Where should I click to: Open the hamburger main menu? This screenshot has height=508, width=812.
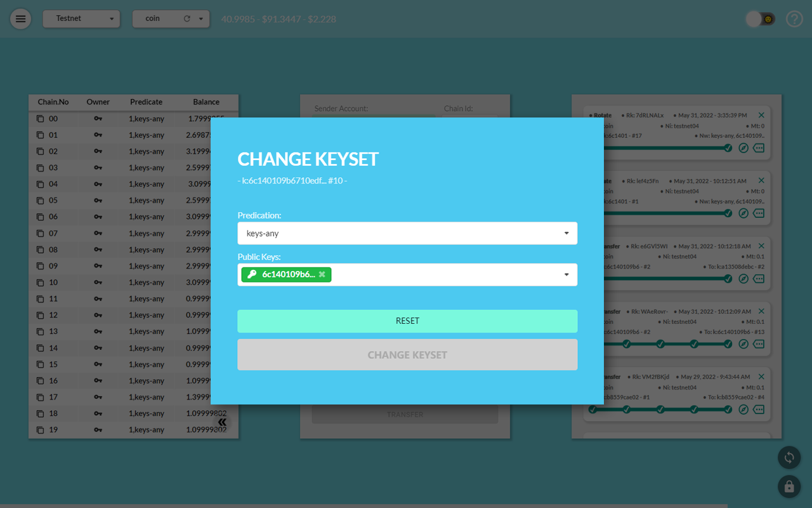click(x=20, y=18)
